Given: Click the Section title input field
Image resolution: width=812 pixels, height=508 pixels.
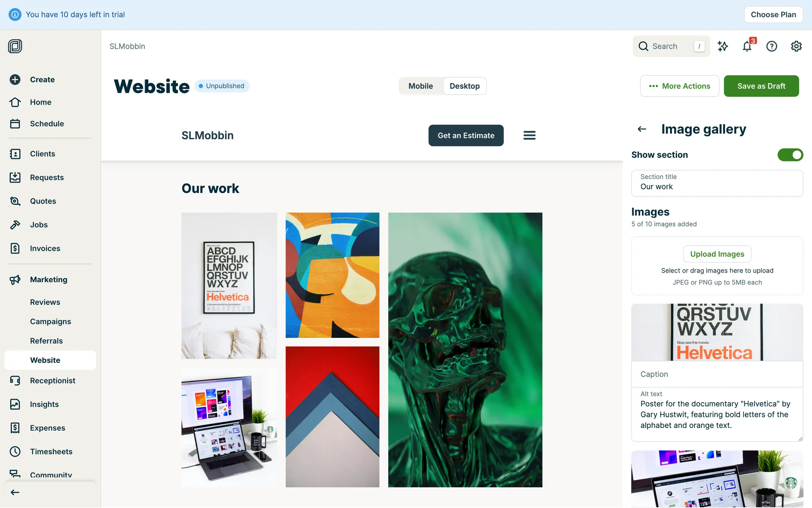Looking at the screenshot, I should point(717,183).
